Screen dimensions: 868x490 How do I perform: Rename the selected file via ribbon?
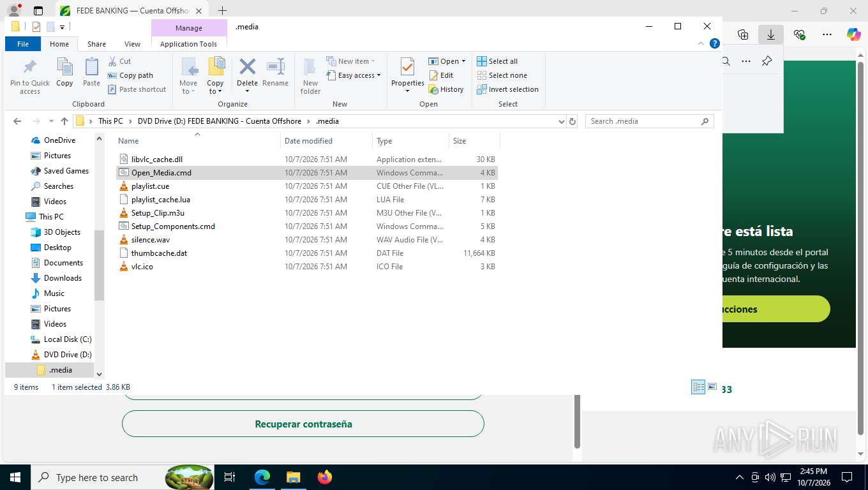(275, 72)
